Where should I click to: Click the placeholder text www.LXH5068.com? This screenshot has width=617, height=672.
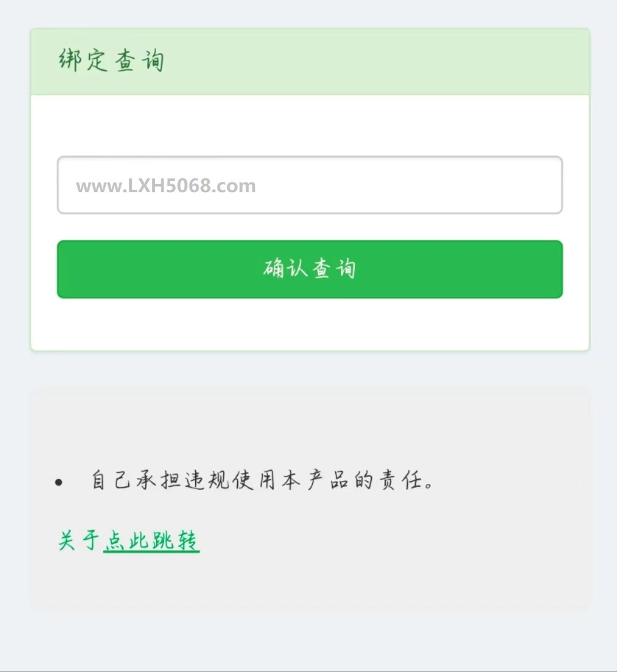click(166, 185)
